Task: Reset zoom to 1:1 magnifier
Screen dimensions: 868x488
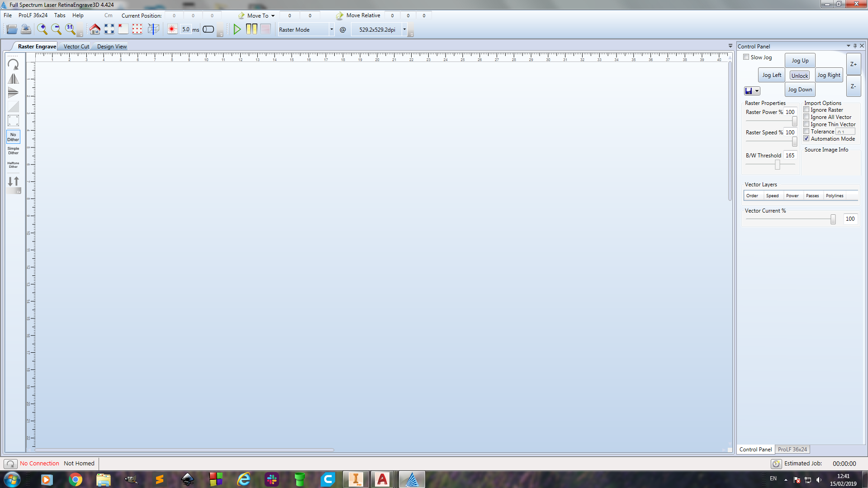Action: tap(70, 29)
